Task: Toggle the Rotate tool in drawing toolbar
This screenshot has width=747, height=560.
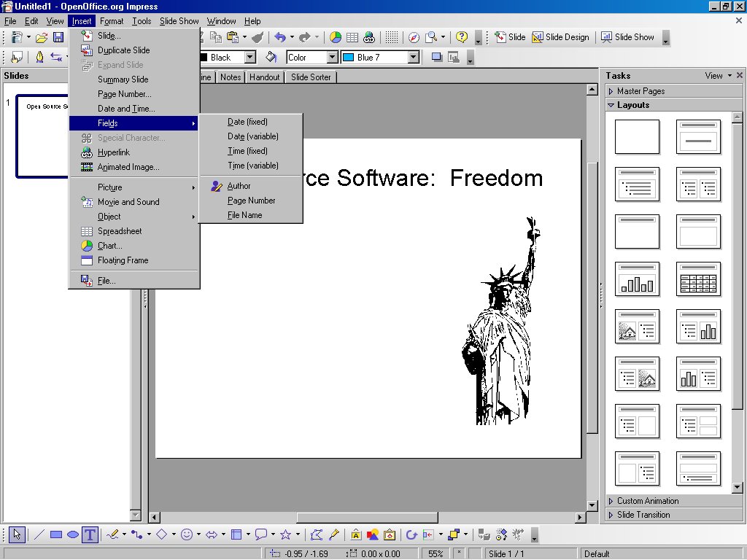Action: click(x=411, y=534)
